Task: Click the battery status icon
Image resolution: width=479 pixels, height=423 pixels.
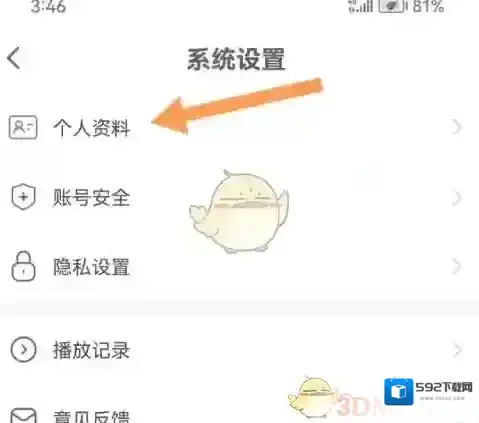Action: (x=392, y=6)
